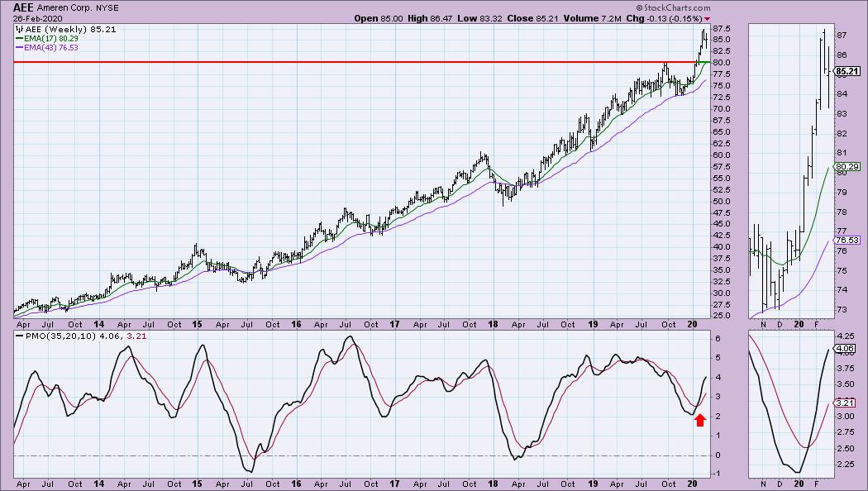Click the 87.5 price axis label
The height and width of the screenshot is (491, 868).
(x=722, y=28)
